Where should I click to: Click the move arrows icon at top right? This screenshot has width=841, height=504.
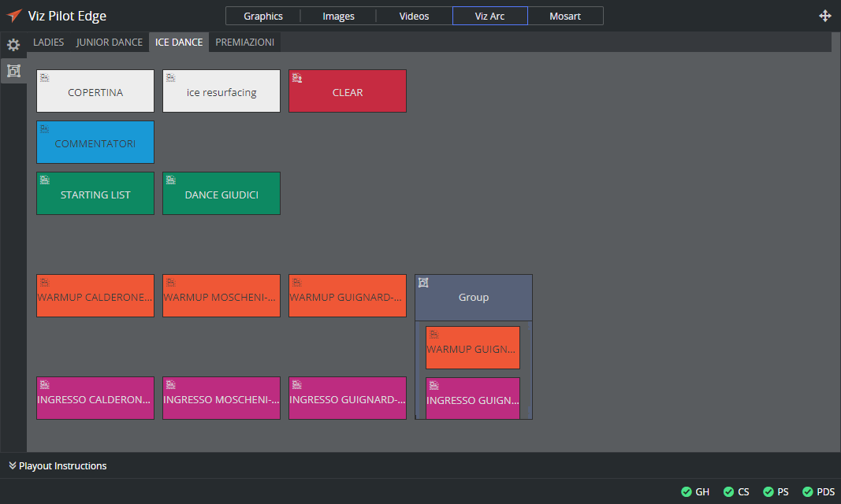825,16
